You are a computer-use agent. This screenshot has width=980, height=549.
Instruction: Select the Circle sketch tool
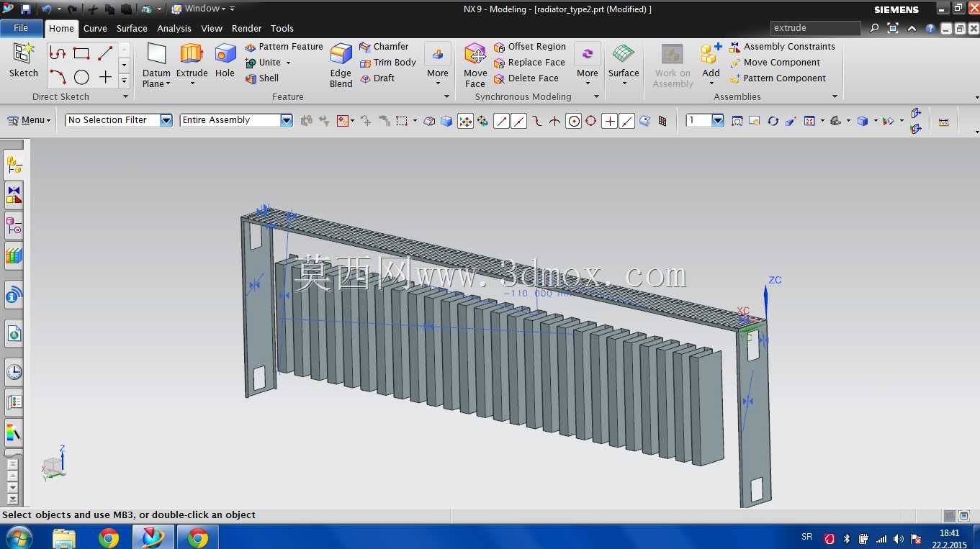point(81,77)
